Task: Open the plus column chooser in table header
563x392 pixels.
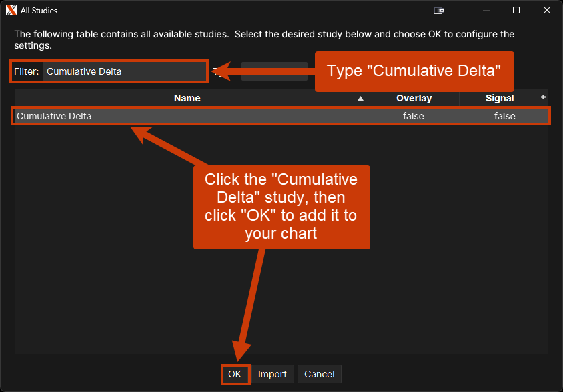Action: tap(543, 97)
